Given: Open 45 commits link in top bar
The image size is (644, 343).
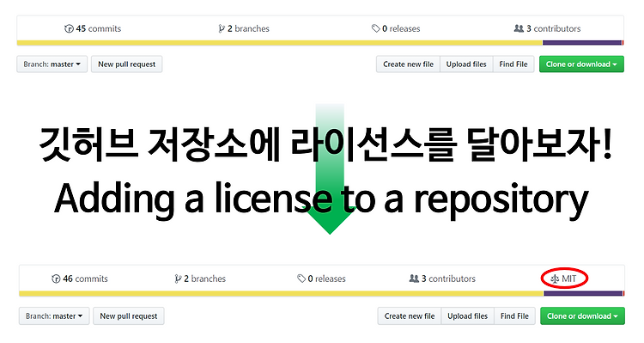Looking at the screenshot, I should click(93, 28).
